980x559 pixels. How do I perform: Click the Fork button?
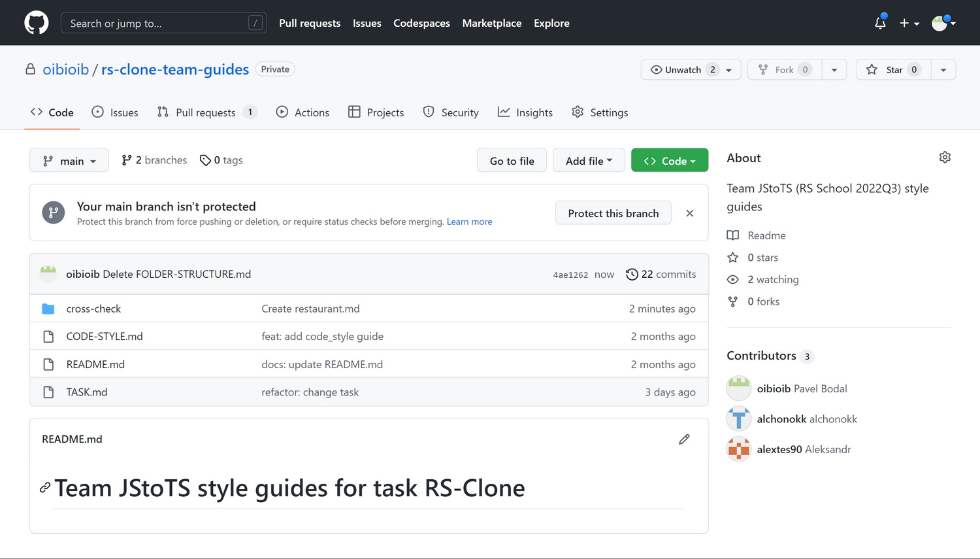pos(785,70)
